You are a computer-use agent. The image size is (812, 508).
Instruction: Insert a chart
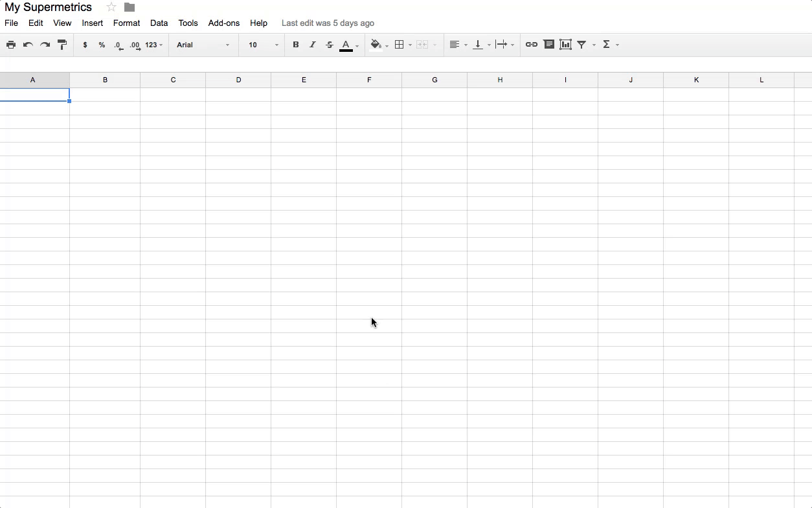[565, 45]
